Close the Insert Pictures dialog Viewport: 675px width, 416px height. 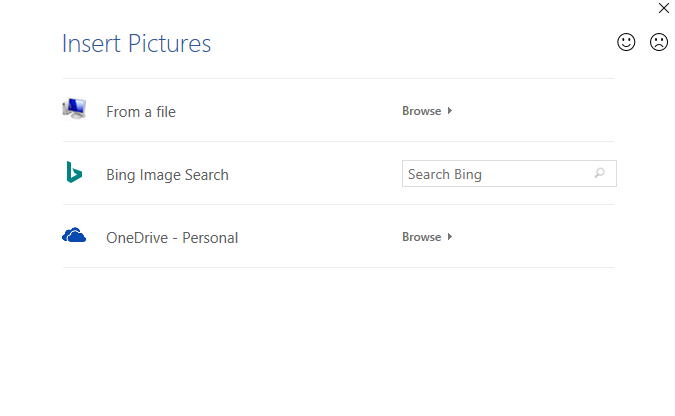tap(664, 8)
